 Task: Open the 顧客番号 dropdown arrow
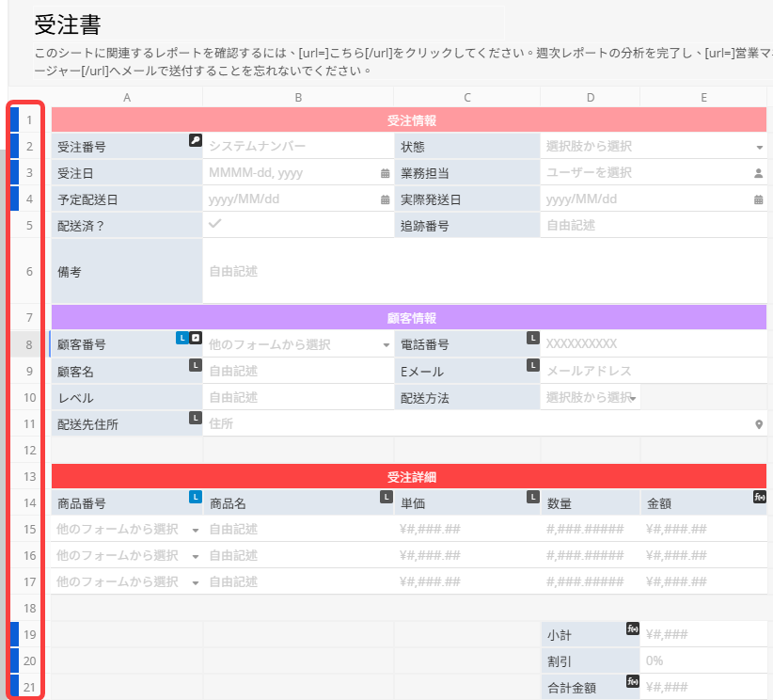tap(386, 345)
